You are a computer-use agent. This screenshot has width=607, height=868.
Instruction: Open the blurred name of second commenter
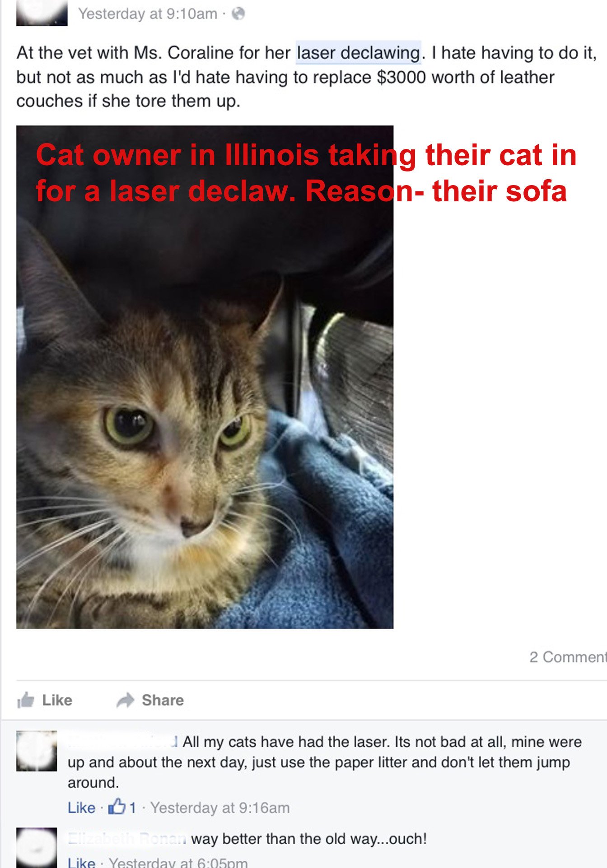pos(126,839)
